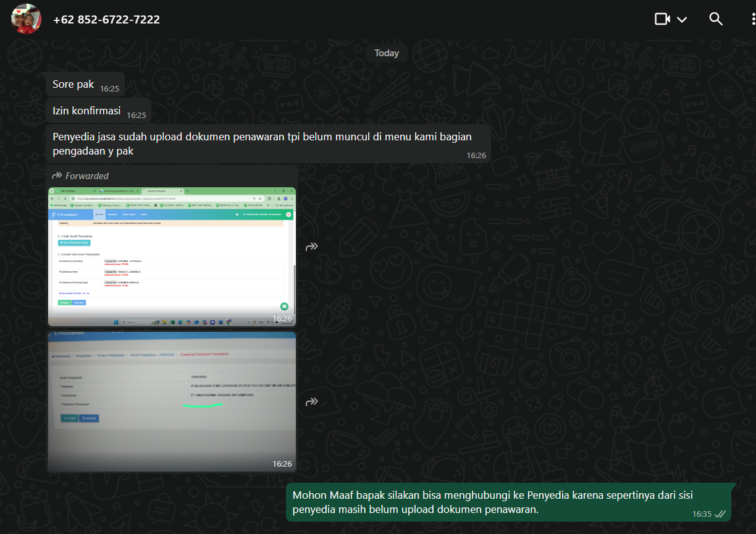This screenshot has height=534, width=756.
Task: Select the "Sore pak" message bubble
Action: 73,85
